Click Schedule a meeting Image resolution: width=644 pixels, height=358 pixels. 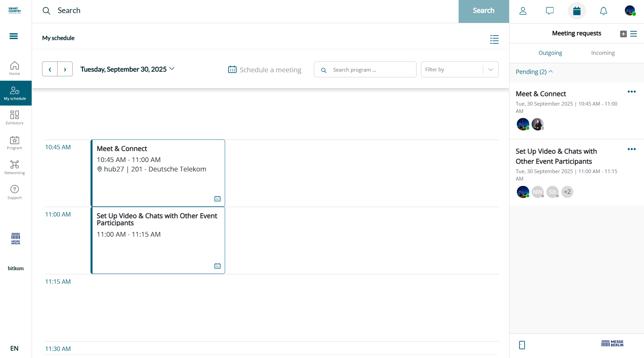[x=264, y=70]
